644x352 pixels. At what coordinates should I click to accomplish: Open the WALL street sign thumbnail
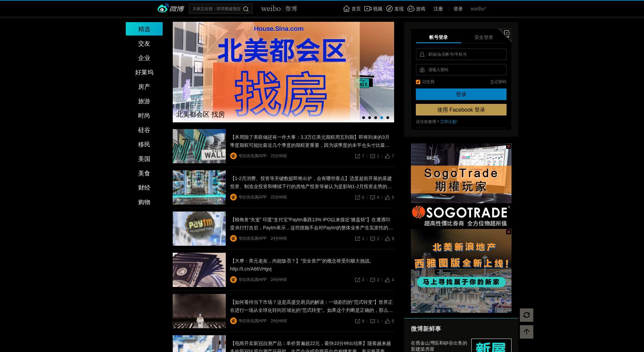point(199,146)
